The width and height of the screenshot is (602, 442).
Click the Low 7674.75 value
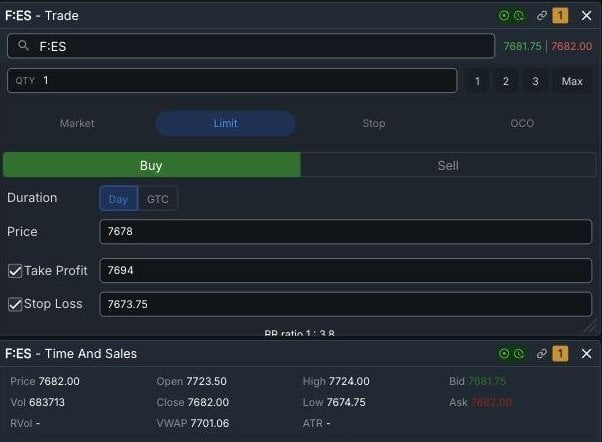click(x=346, y=402)
